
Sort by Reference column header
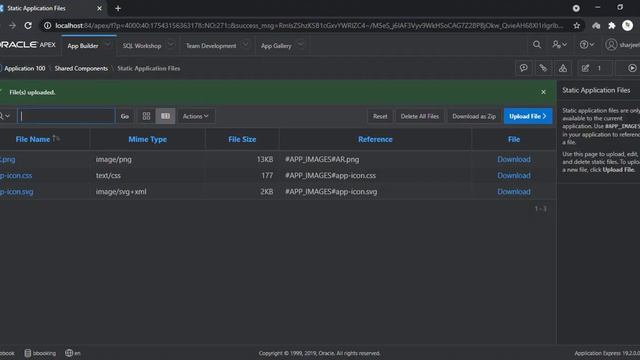coord(375,139)
